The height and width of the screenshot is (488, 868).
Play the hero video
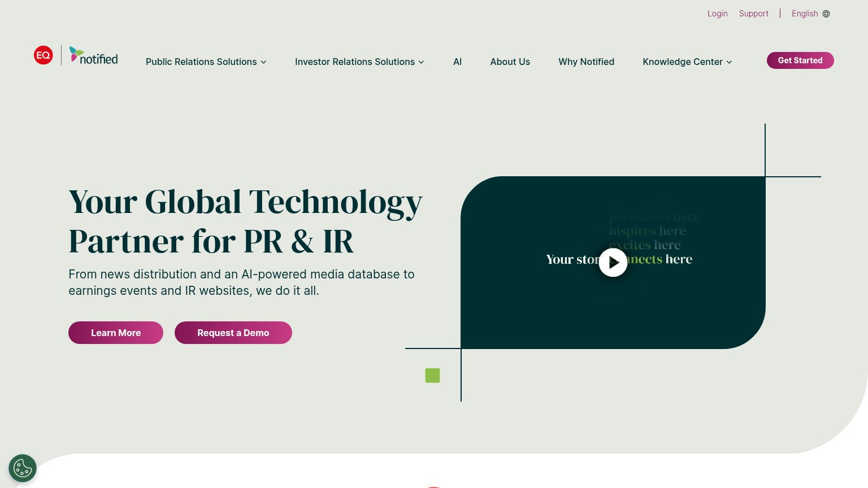point(613,263)
